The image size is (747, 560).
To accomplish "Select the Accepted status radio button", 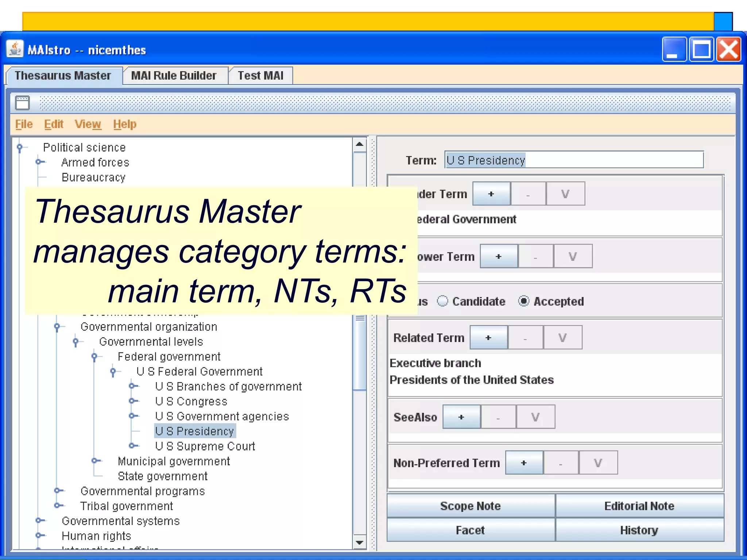I will [523, 301].
